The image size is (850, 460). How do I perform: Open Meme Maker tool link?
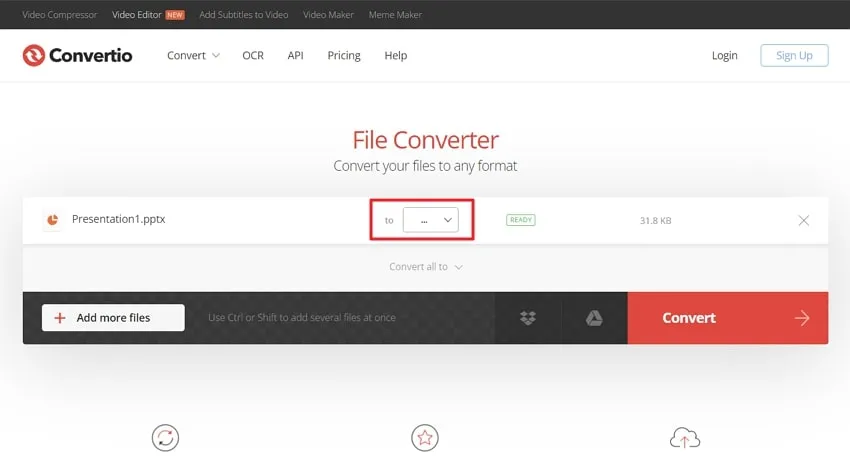click(x=395, y=15)
